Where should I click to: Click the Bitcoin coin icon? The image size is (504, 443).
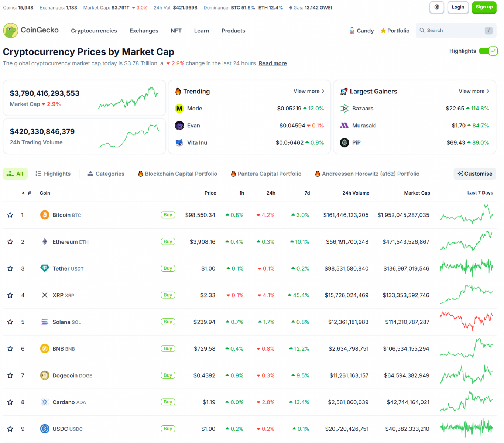pos(45,215)
